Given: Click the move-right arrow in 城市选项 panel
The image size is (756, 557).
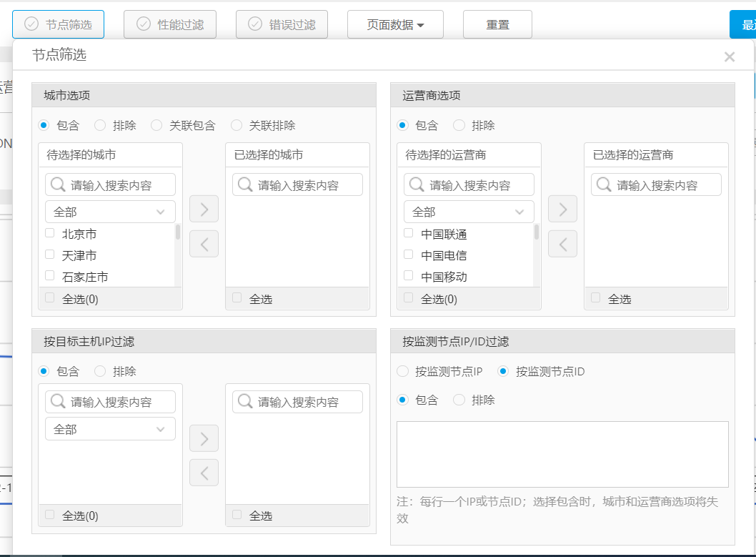Looking at the screenshot, I should (204, 209).
